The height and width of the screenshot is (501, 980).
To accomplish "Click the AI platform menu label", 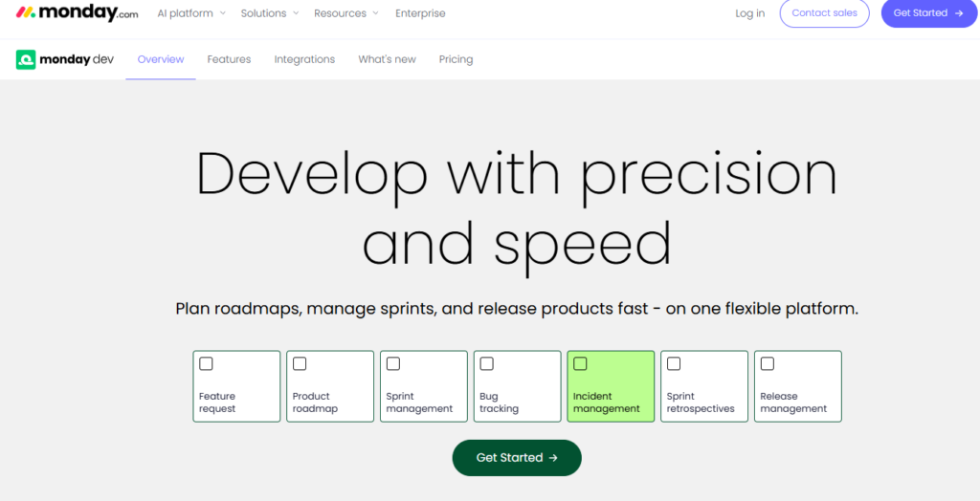I will coord(185,13).
